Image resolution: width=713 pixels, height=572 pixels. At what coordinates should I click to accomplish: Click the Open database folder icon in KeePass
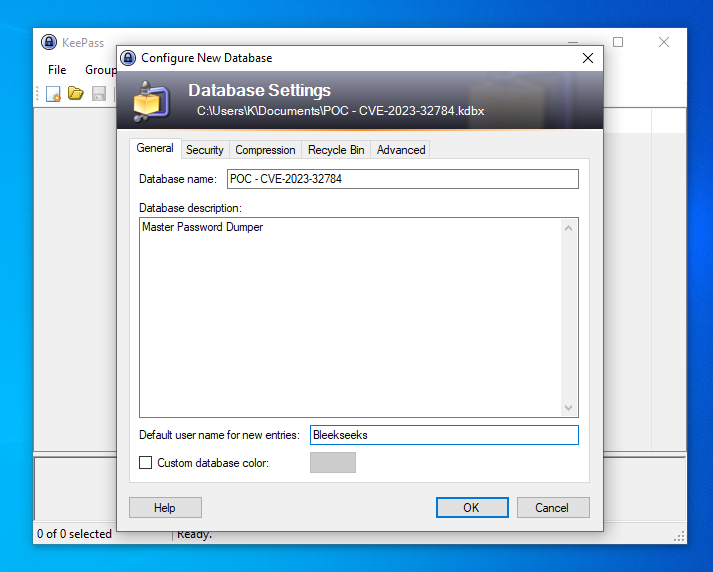click(x=75, y=93)
